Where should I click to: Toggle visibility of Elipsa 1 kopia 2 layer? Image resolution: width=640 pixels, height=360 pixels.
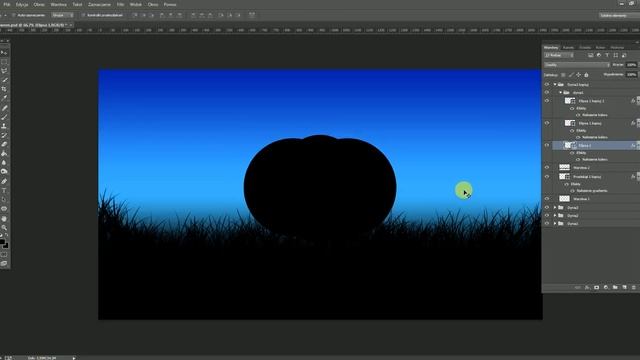coord(547,101)
